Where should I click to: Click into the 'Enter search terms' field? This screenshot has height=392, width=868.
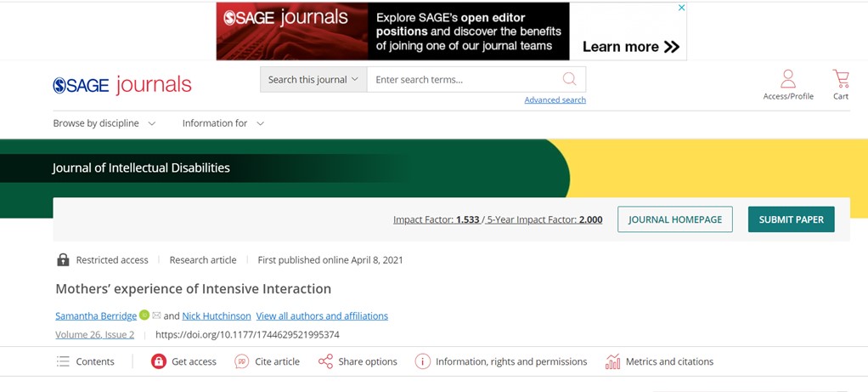coord(463,79)
